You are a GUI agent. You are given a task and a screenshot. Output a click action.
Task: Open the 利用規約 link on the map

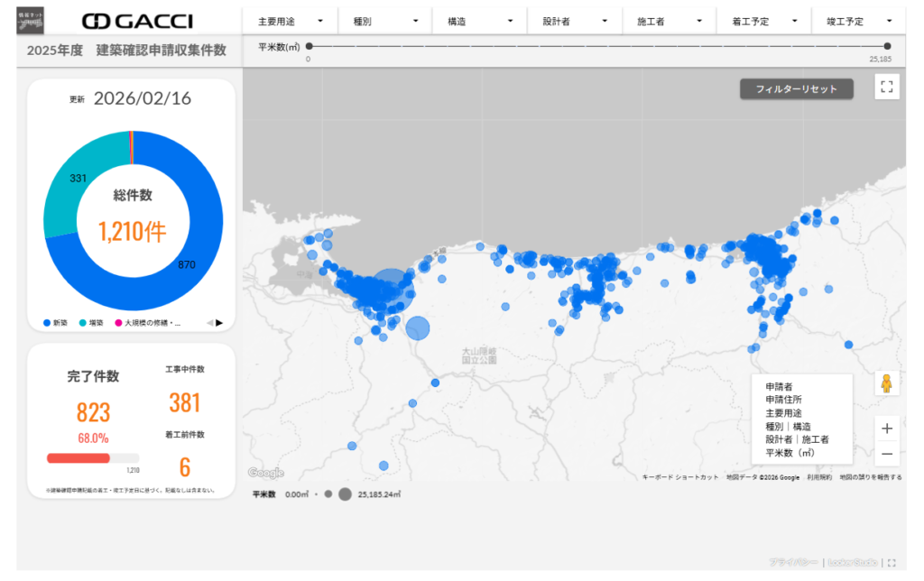819,477
